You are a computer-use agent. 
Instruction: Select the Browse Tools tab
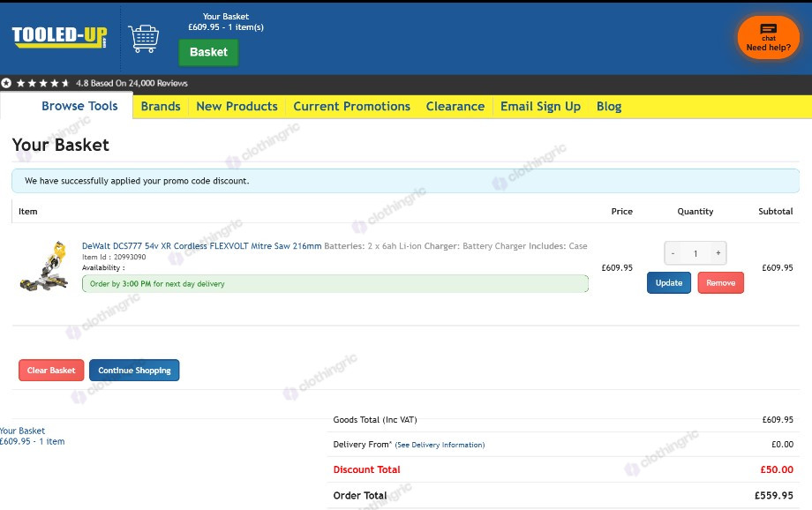pos(79,106)
